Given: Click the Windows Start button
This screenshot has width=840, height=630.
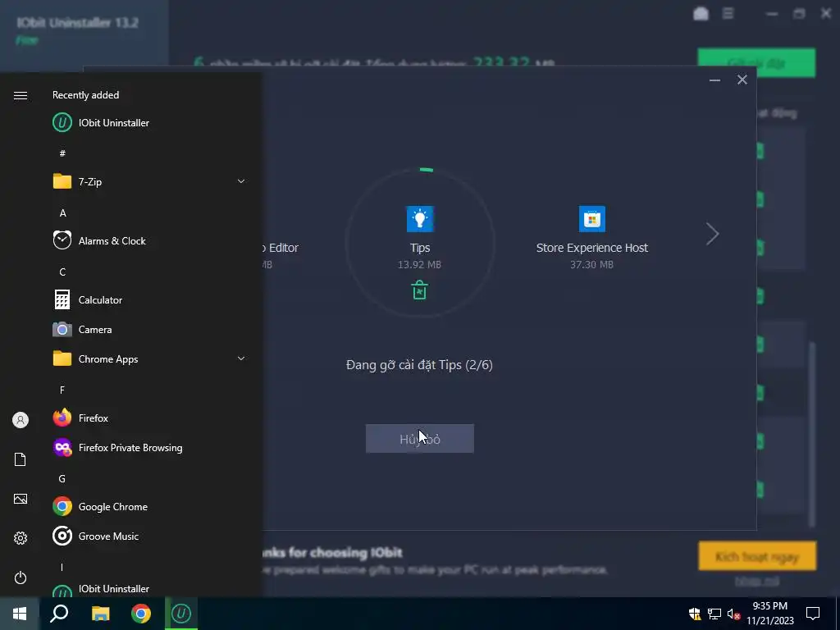Looking at the screenshot, I should (x=20, y=614).
